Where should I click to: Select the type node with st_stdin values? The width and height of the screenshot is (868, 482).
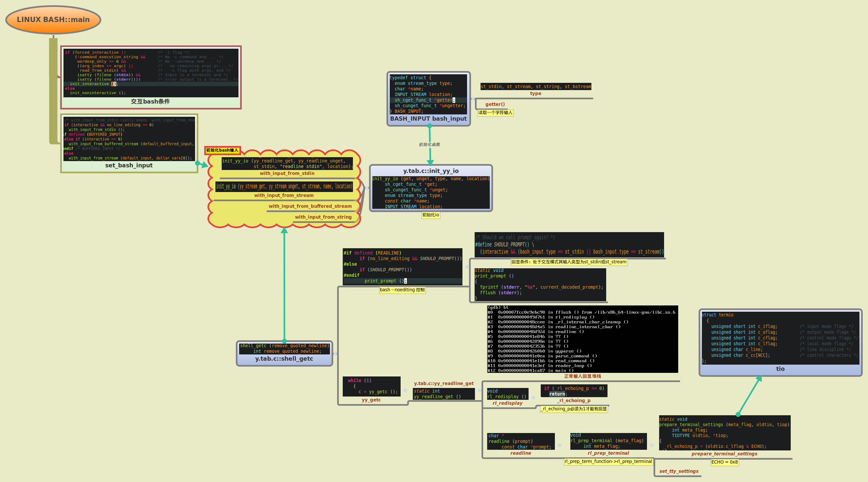536,90
